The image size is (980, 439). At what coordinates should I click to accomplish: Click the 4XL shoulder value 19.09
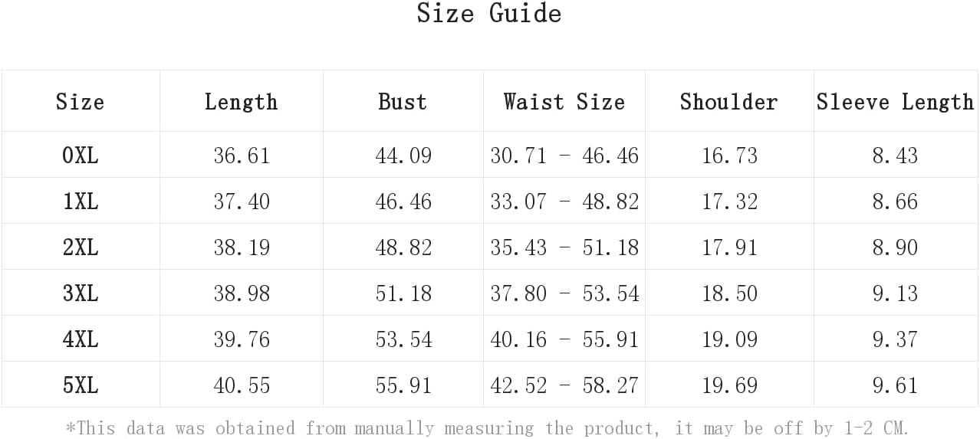(x=729, y=339)
